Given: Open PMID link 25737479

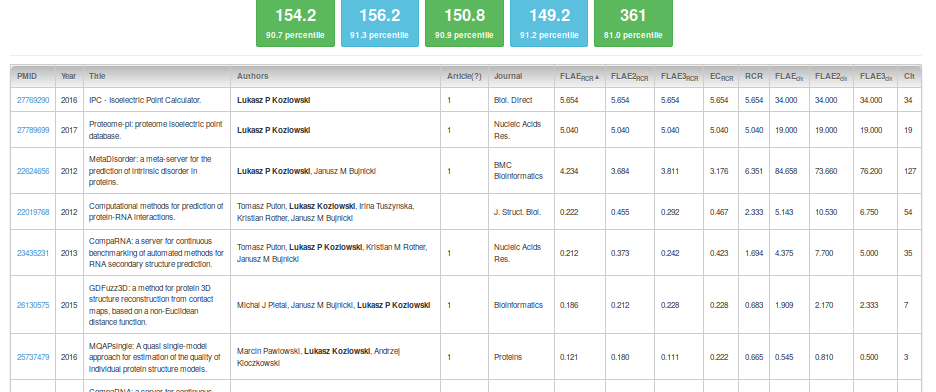Looking at the screenshot, I should tap(33, 357).
